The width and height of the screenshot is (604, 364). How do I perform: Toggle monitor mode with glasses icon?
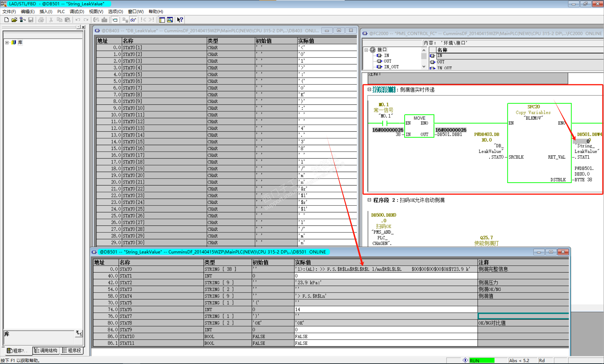tap(133, 20)
